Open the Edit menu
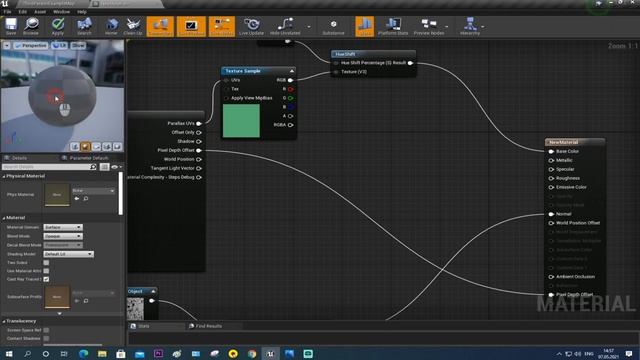The width and height of the screenshot is (640, 360). pyautogui.click(x=22, y=12)
